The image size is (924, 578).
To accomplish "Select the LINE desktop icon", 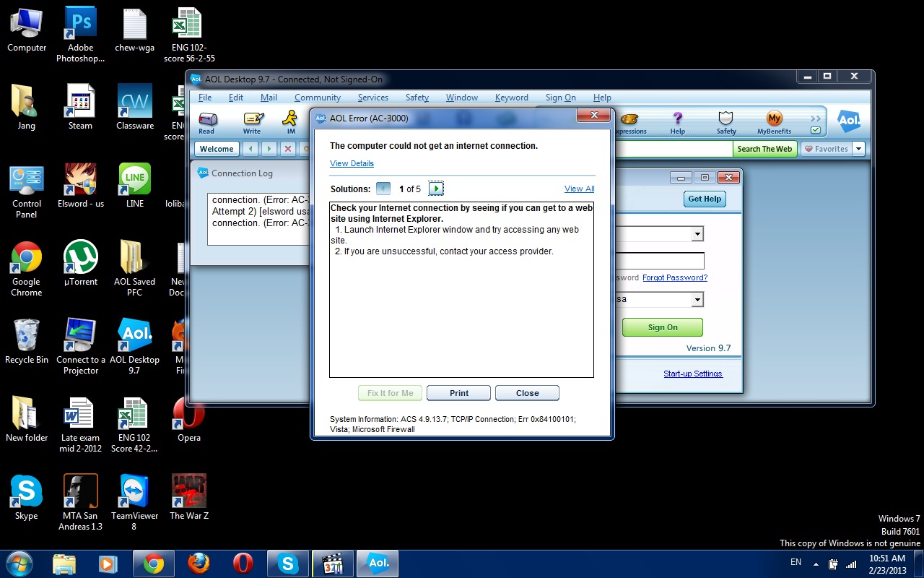I will tap(135, 186).
